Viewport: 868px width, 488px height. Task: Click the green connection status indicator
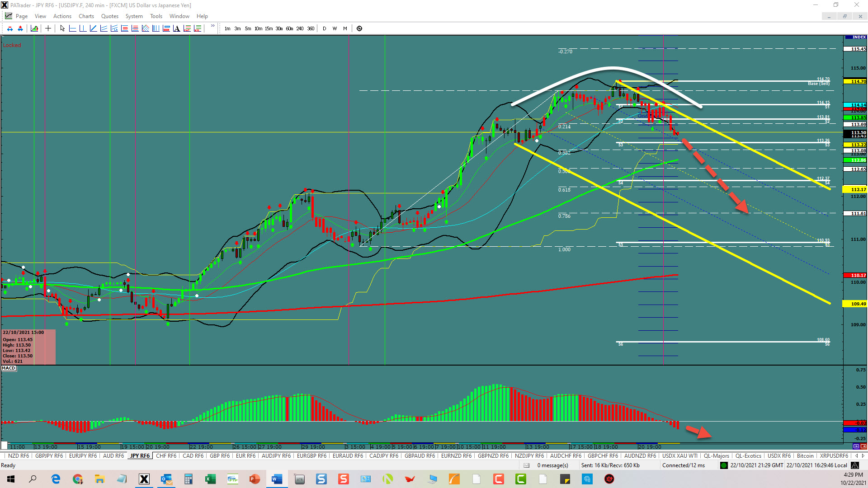[x=724, y=465]
